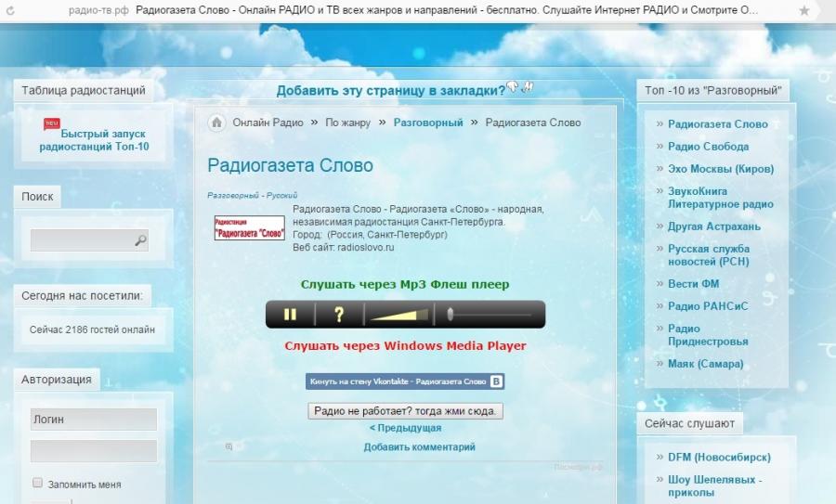The width and height of the screenshot is (836, 504).
Task: Adjust the player volume wedge control
Action: [398, 315]
